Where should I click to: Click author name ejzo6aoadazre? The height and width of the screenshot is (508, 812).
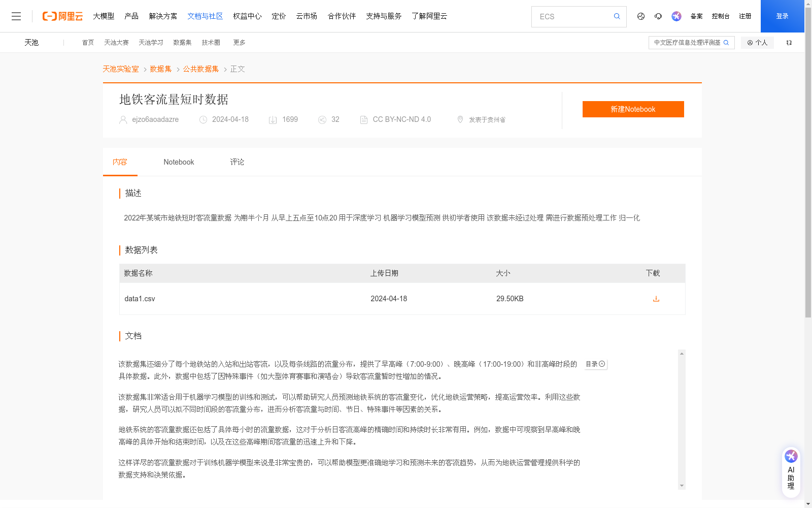(x=155, y=119)
